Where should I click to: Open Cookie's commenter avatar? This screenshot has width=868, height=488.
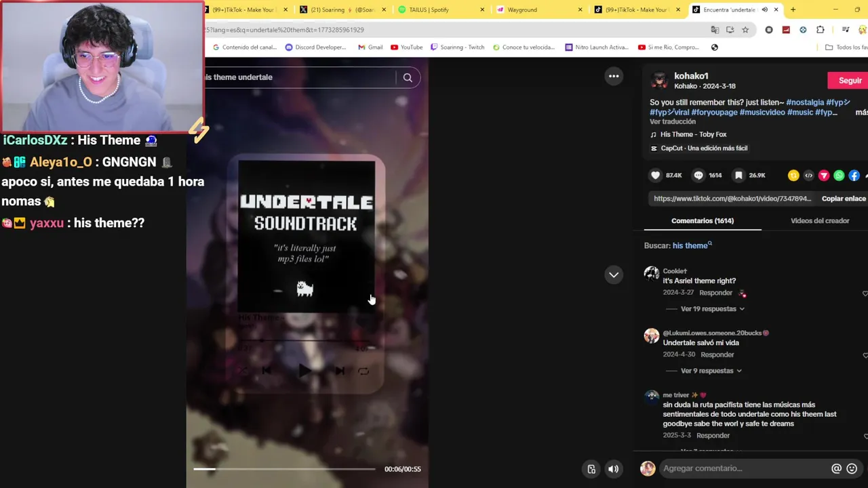(652, 274)
